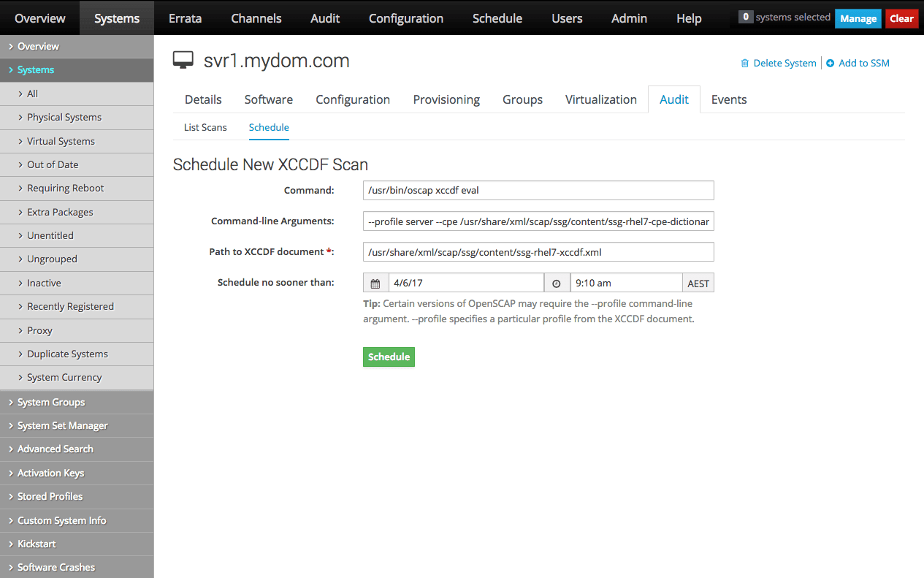Click the plus icon next to Add to SSM
Screen dimensions: 924x578
831,64
